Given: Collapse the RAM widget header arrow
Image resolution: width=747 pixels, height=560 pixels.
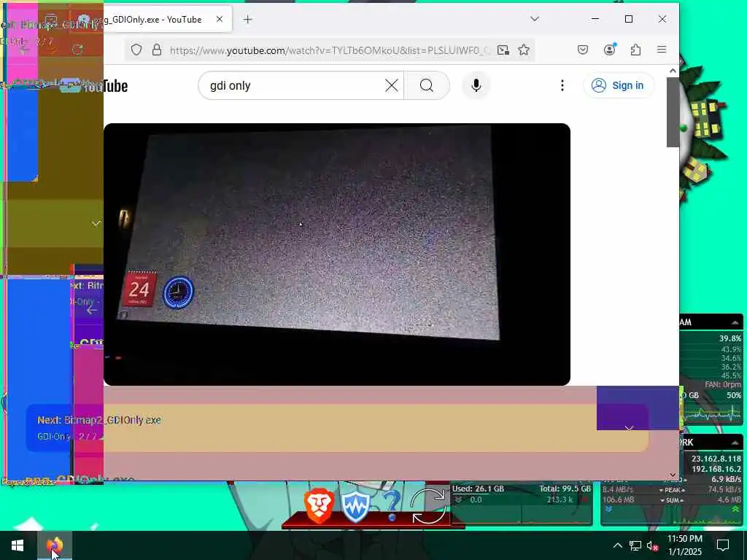Looking at the screenshot, I should point(735,323).
